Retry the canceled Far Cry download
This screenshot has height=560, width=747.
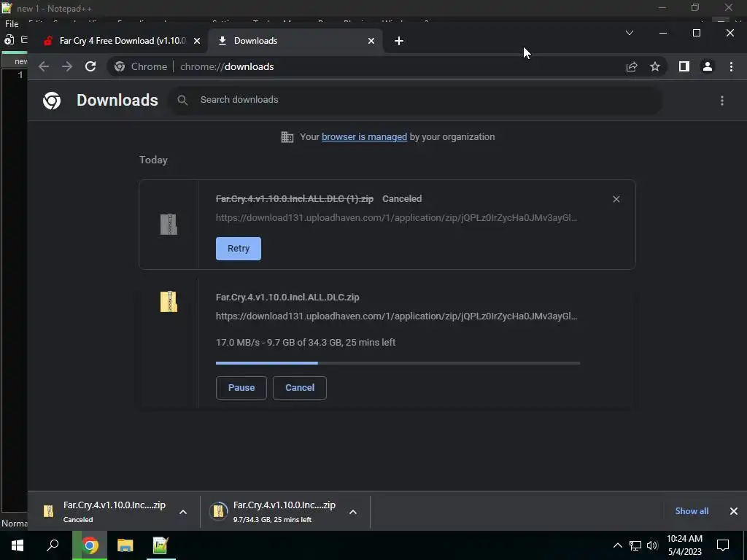pyautogui.click(x=239, y=249)
